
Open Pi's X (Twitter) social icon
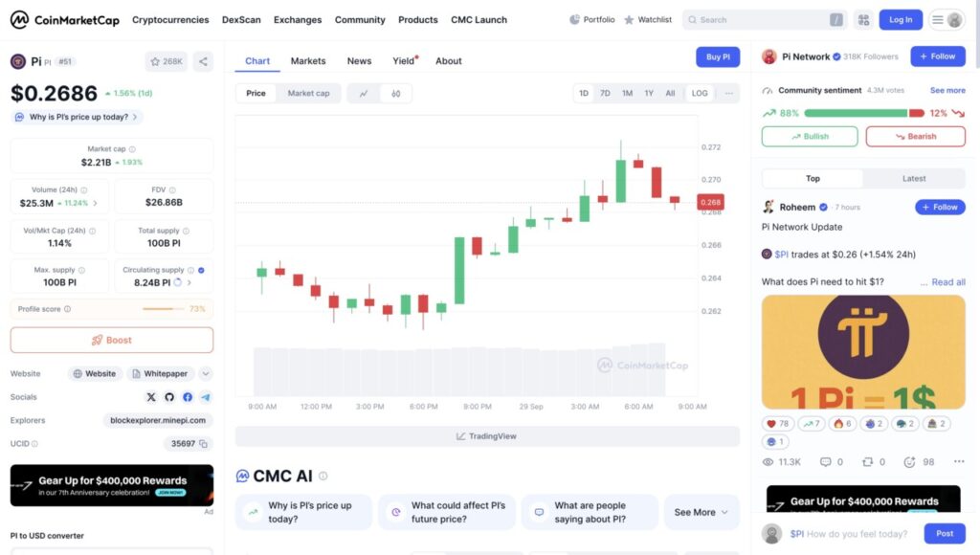(x=151, y=397)
